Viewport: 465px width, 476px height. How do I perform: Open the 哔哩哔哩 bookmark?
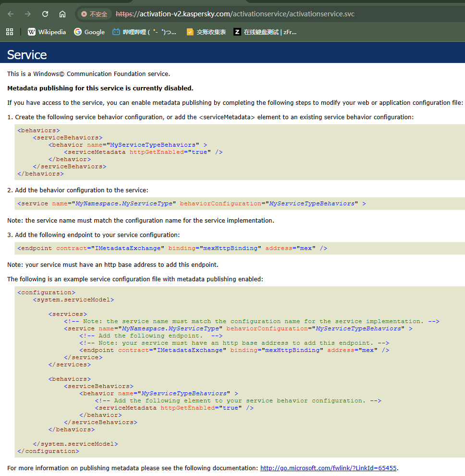[x=144, y=32]
